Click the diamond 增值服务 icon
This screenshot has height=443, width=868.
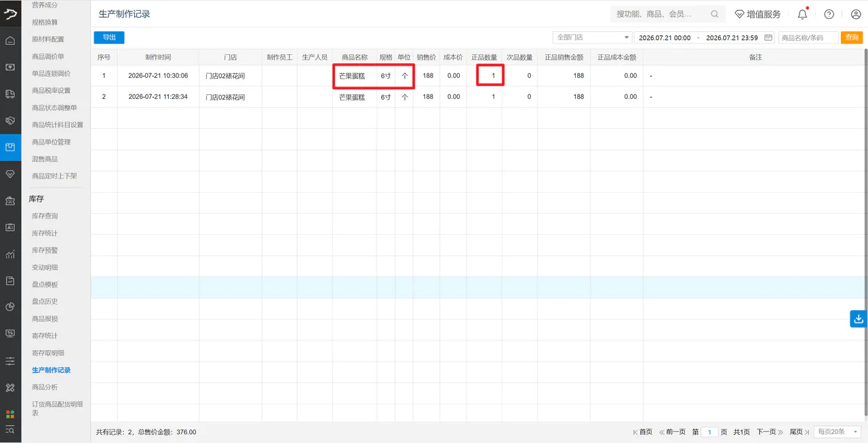(x=739, y=14)
